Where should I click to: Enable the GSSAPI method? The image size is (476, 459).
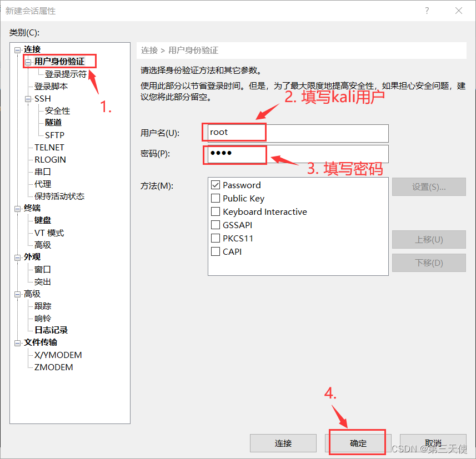pyautogui.click(x=216, y=225)
